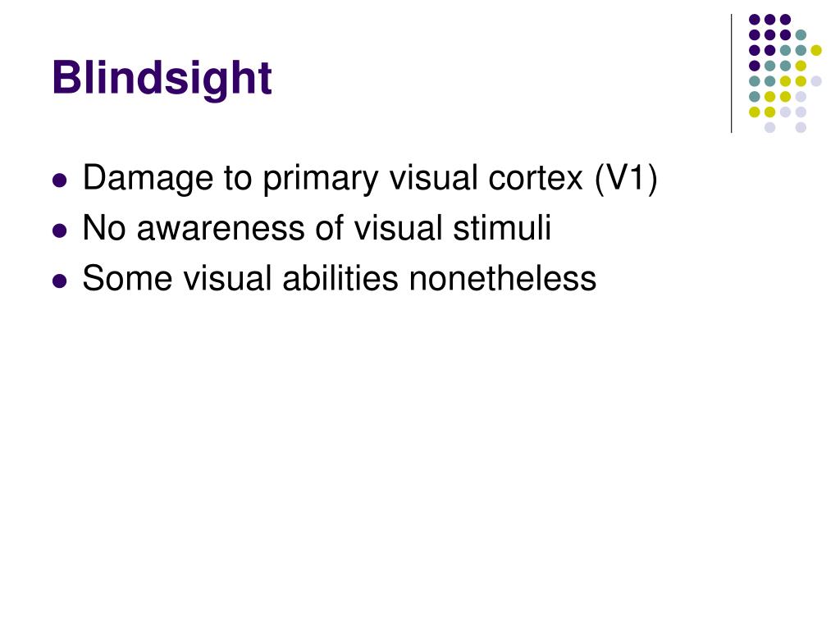Viewport: 840px width, 630px height.
Task: Click the word 'Some' in third bullet
Action: click(127, 279)
